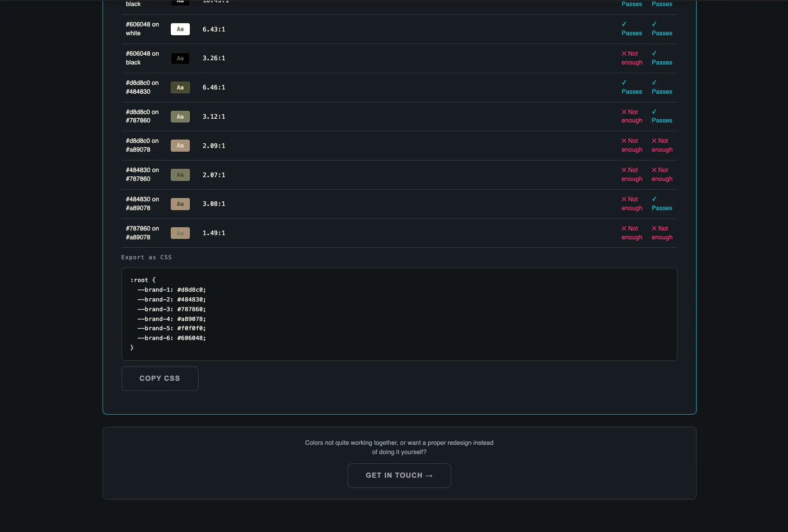788x532 pixels.
Task: Click the '#d8d8c0 on #484830' label
Action: [142, 87]
